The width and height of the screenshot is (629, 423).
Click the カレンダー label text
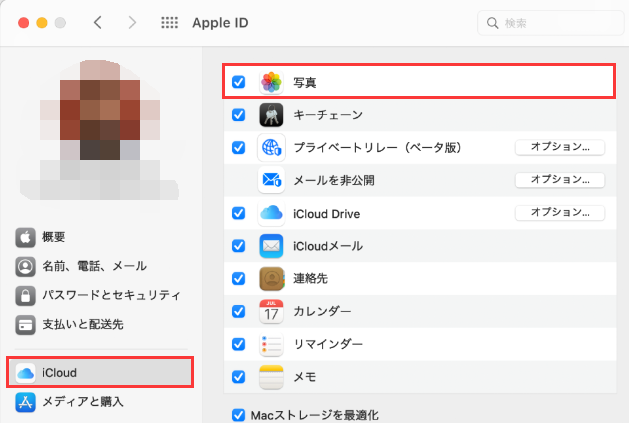click(x=323, y=311)
